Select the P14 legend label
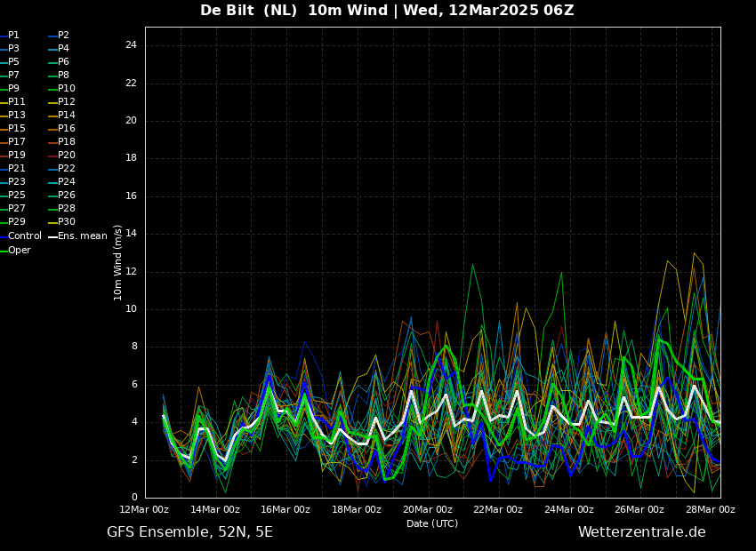 66,116
